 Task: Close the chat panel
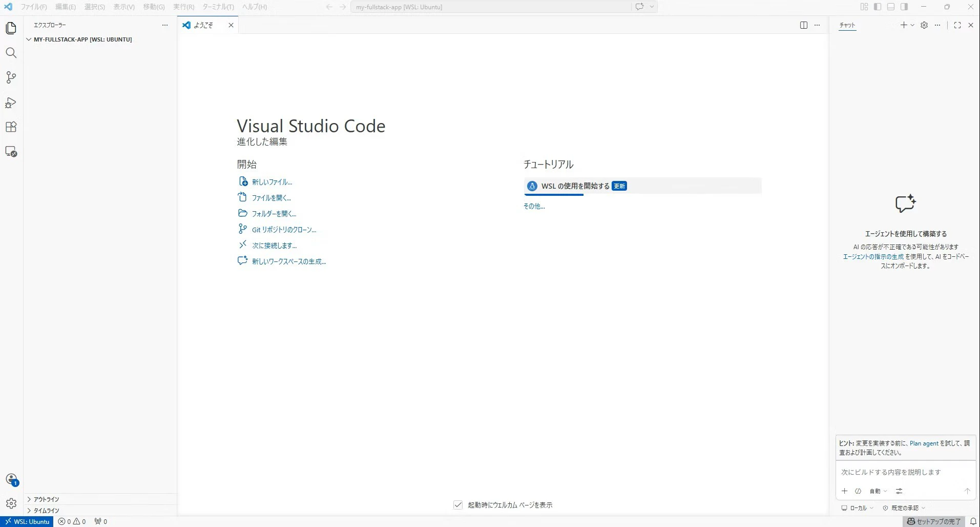971,25
